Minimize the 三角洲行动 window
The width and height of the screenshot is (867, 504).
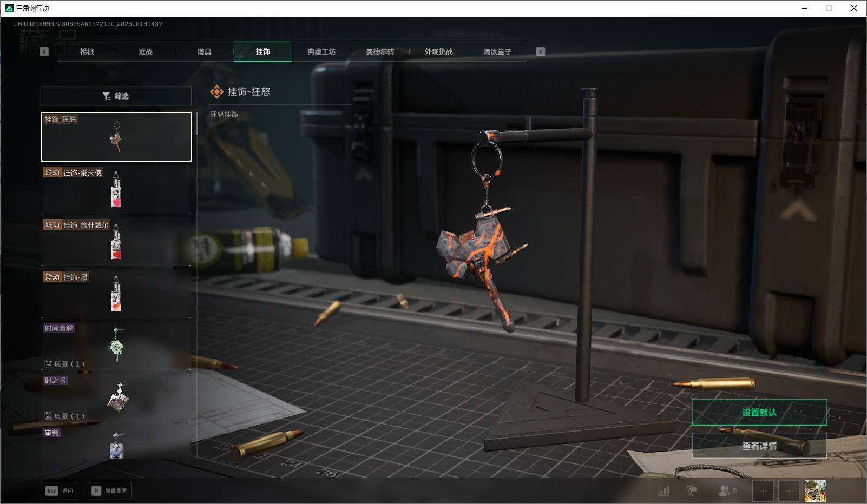point(805,8)
